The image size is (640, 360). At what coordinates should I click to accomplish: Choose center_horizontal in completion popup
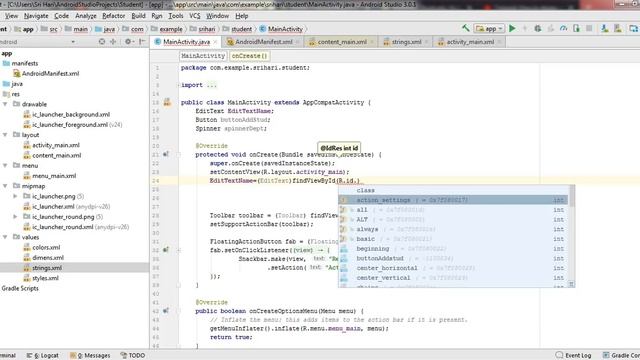coord(453,268)
